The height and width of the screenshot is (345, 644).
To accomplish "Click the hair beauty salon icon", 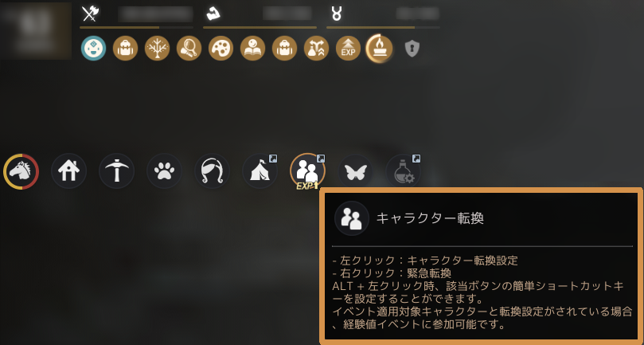I will [212, 171].
